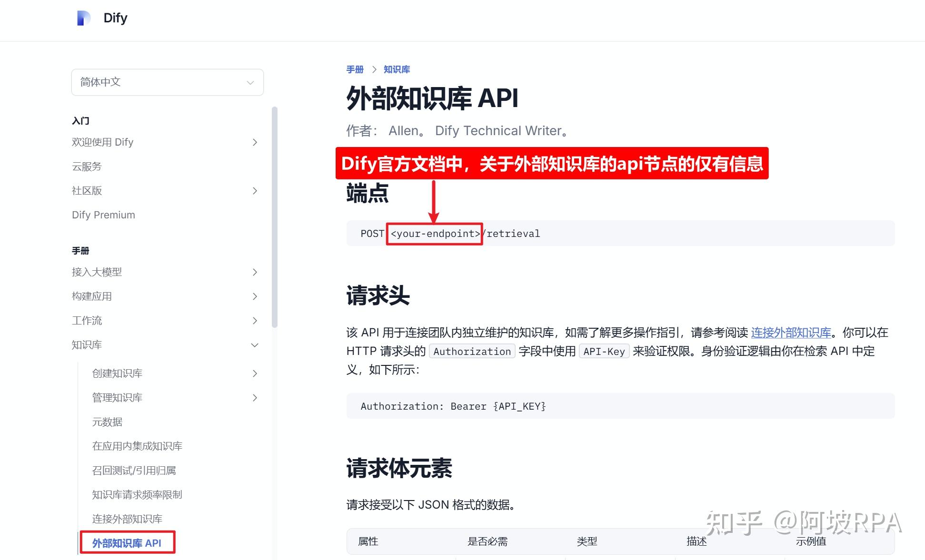Expand the 创建知识库 subsection
Screen dimensions: 925x560
pyautogui.click(x=255, y=373)
